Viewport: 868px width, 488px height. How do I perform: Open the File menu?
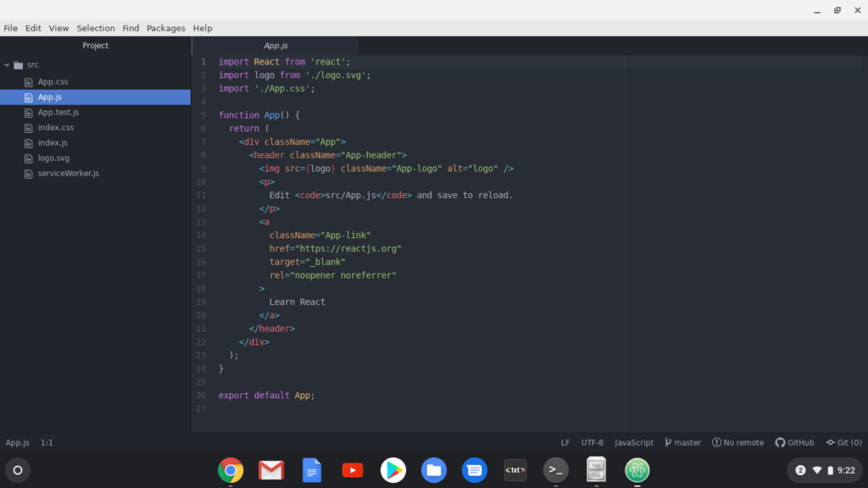tap(10, 28)
